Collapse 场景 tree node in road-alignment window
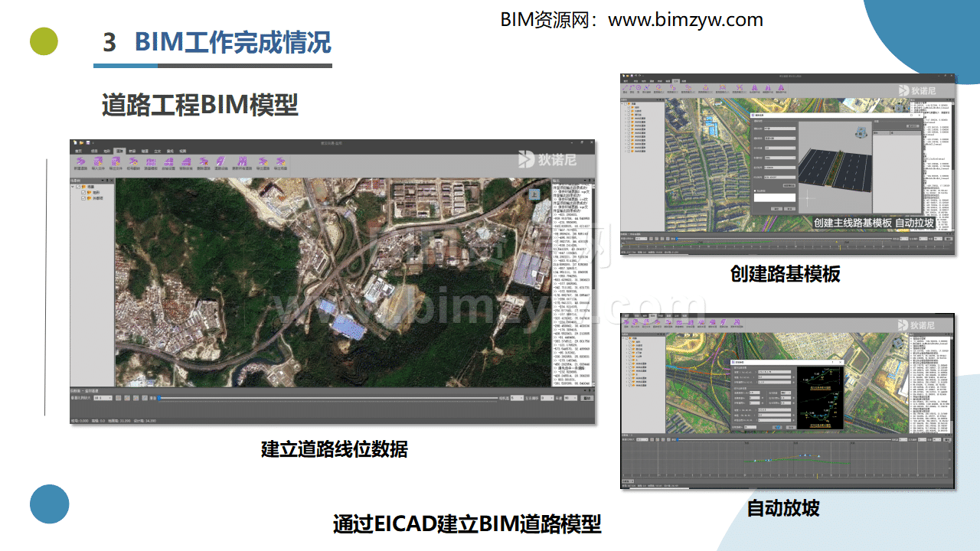The width and height of the screenshot is (980, 551). 73,187
